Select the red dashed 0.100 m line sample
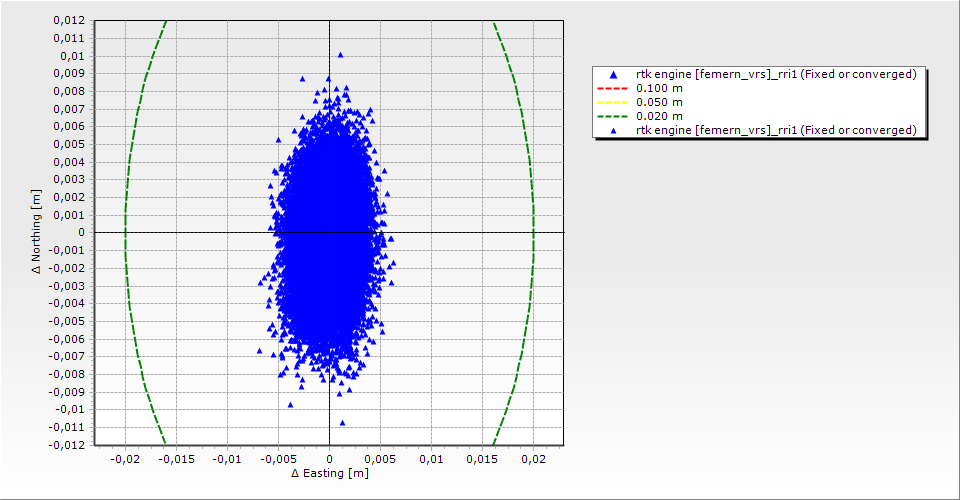 tap(611, 89)
